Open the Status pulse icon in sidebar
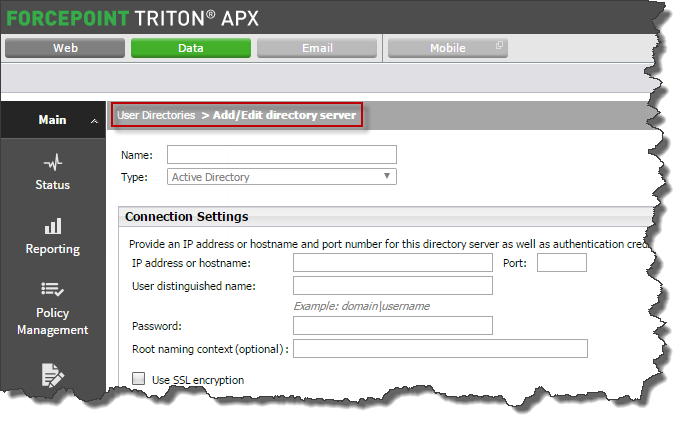 53,162
